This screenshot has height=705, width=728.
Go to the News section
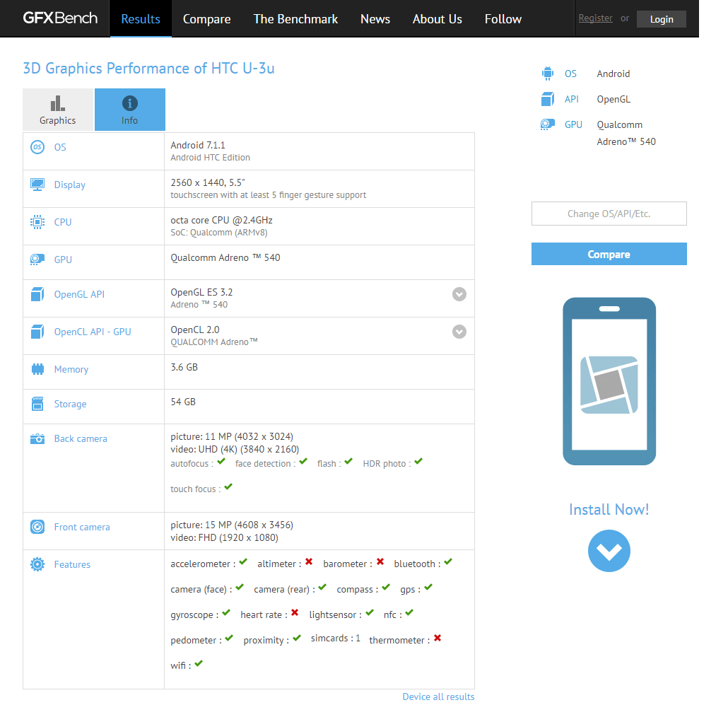(x=375, y=19)
